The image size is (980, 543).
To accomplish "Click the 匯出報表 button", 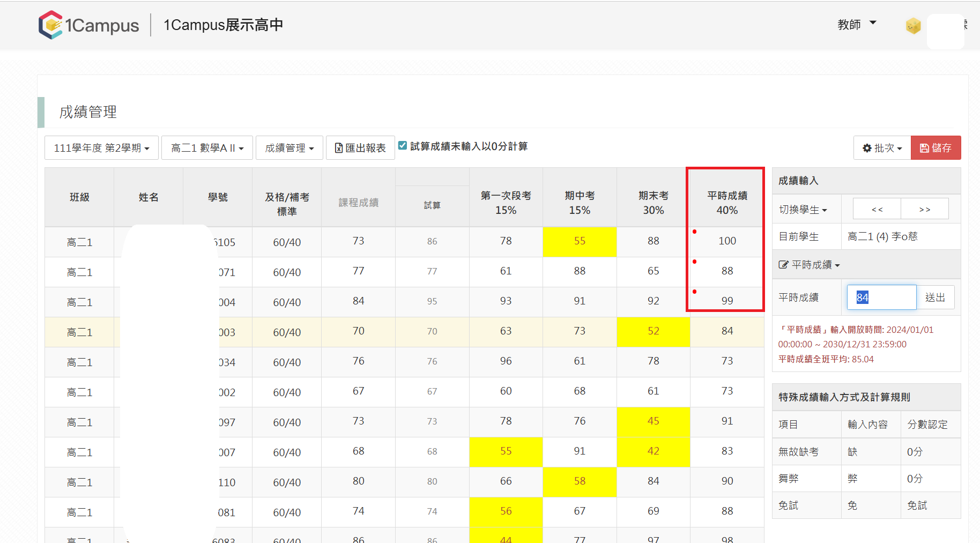I will click(x=360, y=148).
